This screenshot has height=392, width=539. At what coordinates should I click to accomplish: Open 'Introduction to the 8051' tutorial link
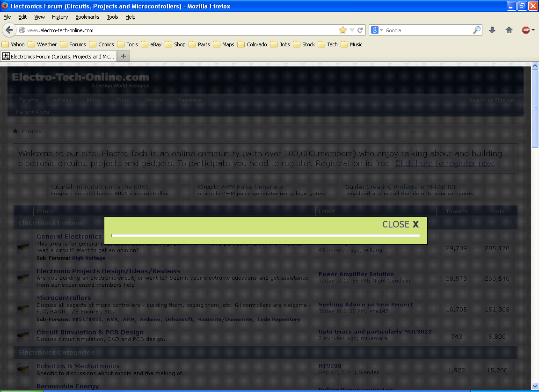pyautogui.click(x=112, y=187)
